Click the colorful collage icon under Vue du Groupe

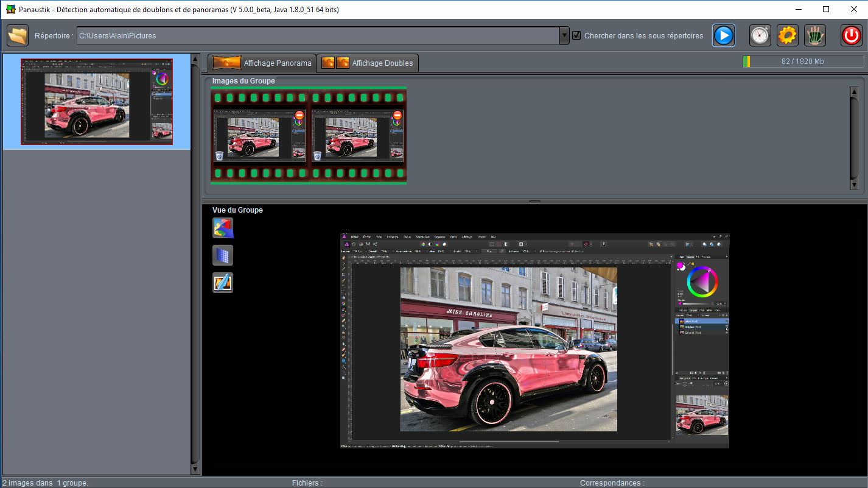click(x=223, y=228)
